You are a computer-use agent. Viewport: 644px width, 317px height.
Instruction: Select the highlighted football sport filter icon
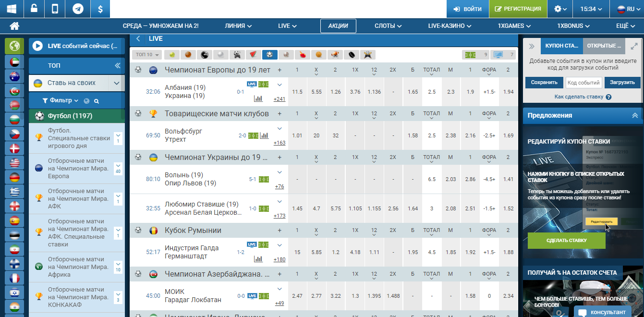tap(270, 55)
